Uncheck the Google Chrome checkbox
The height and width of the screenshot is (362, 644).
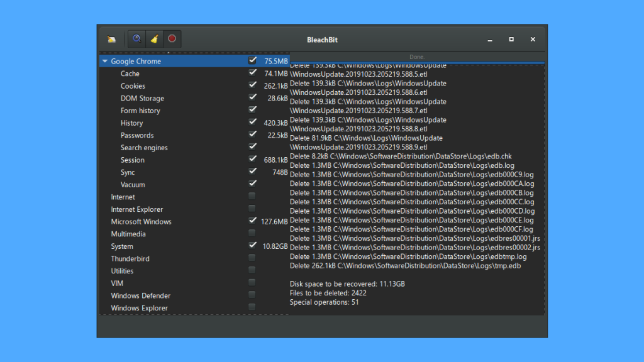(x=252, y=61)
